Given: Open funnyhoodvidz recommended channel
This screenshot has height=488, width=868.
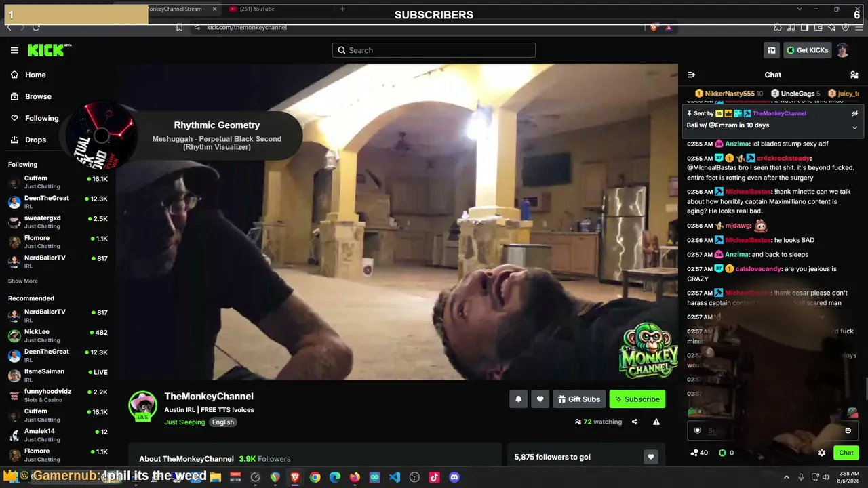Looking at the screenshot, I should pos(58,395).
